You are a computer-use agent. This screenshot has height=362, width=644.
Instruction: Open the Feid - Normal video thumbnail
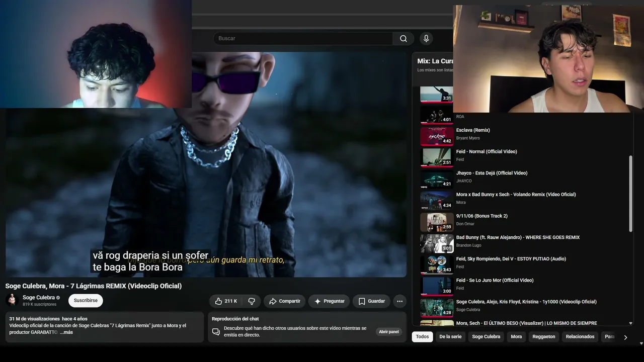coord(437,157)
